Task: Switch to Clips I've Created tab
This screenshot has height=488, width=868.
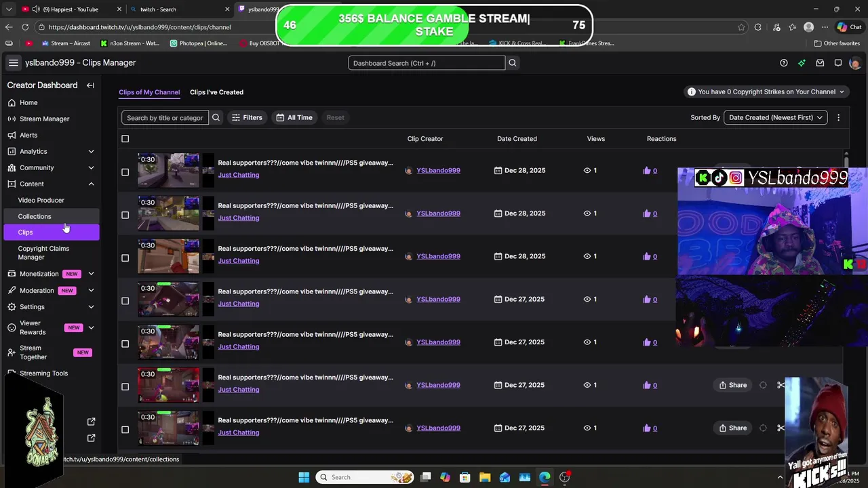Action: (216, 92)
